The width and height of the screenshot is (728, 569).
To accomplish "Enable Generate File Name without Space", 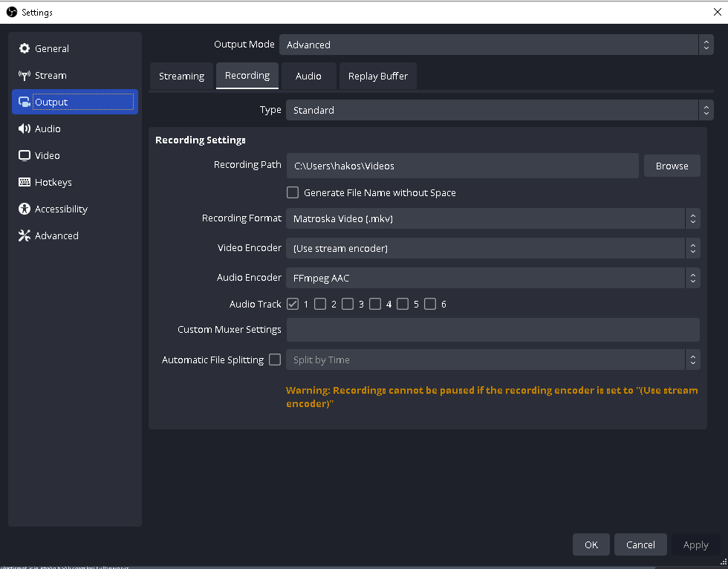I will pyautogui.click(x=293, y=193).
